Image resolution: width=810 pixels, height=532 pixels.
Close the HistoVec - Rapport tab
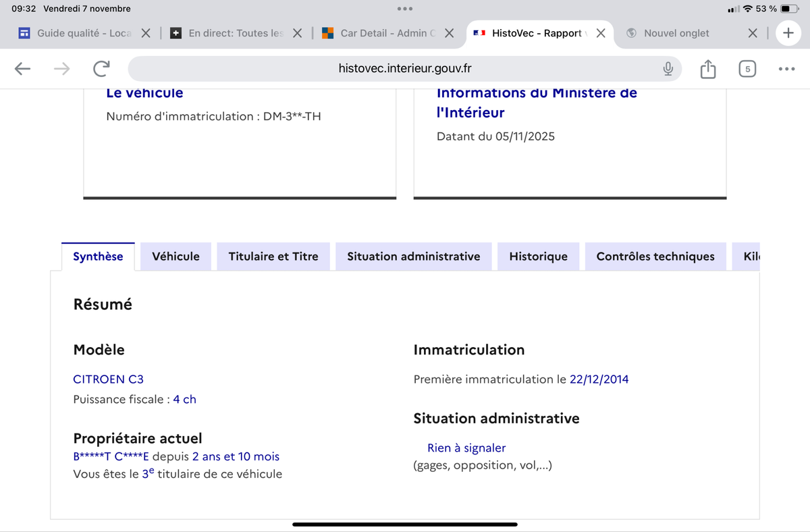pos(601,33)
